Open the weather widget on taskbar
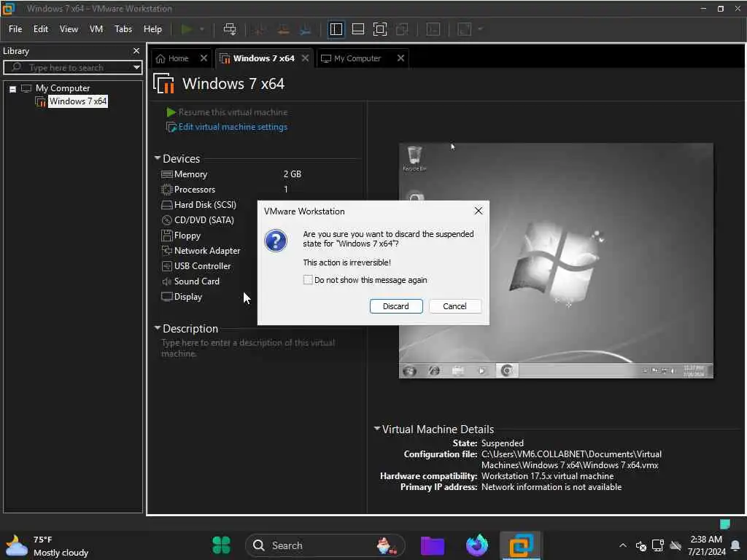This screenshot has height=560, width=747. (x=47, y=545)
